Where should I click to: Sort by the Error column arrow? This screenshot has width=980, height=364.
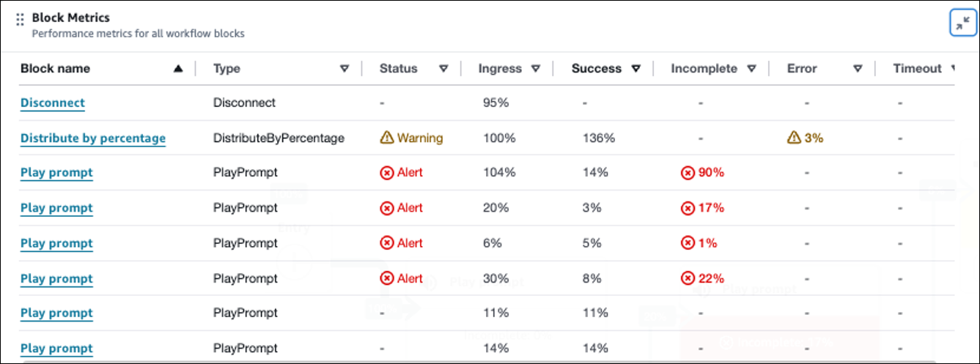click(x=858, y=69)
